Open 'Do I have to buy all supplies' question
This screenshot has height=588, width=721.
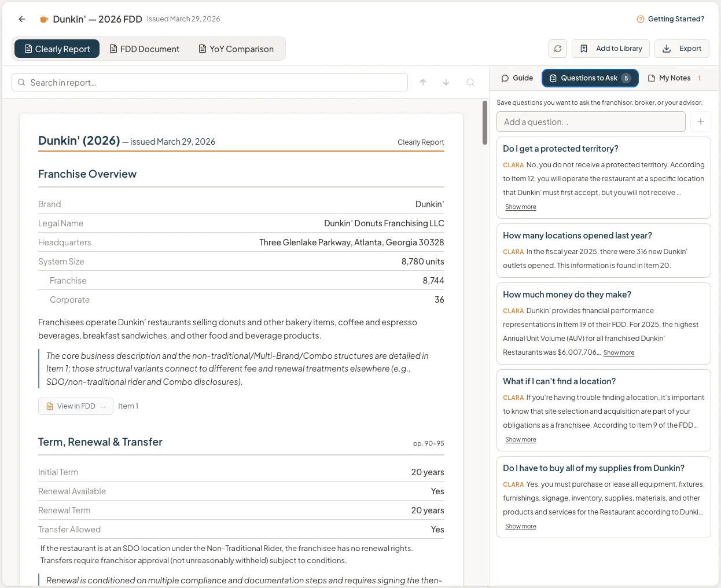[x=594, y=468]
